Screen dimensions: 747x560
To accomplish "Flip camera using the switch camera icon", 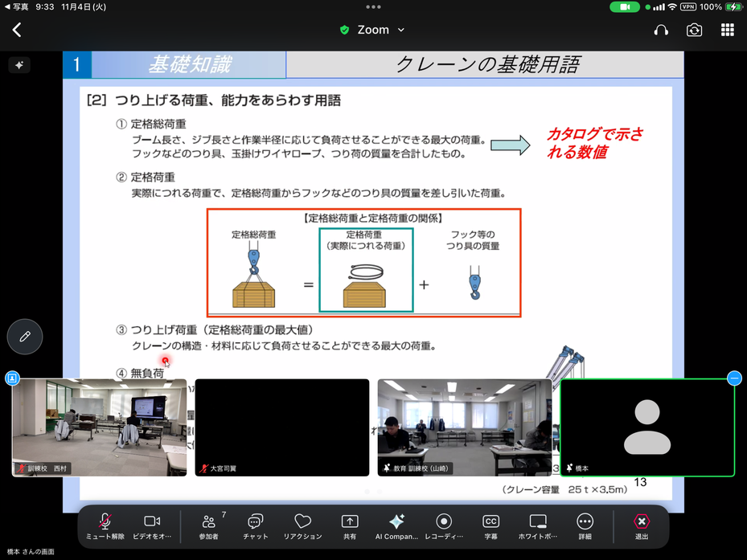I will coord(694,31).
